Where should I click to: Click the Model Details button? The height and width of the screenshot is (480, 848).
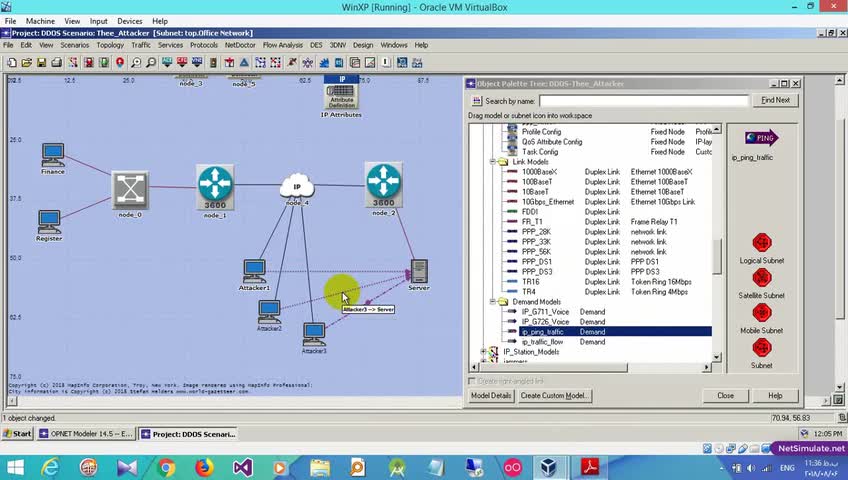(x=491, y=396)
